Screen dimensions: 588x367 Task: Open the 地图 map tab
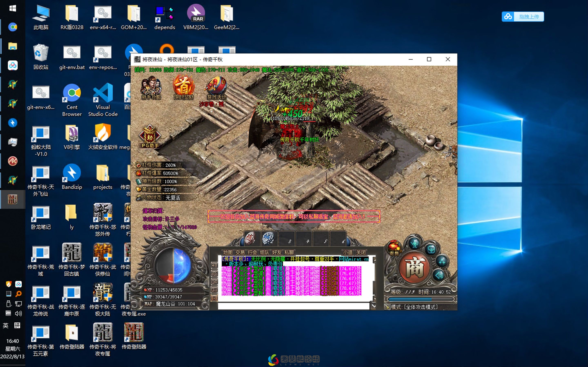[x=228, y=252]
